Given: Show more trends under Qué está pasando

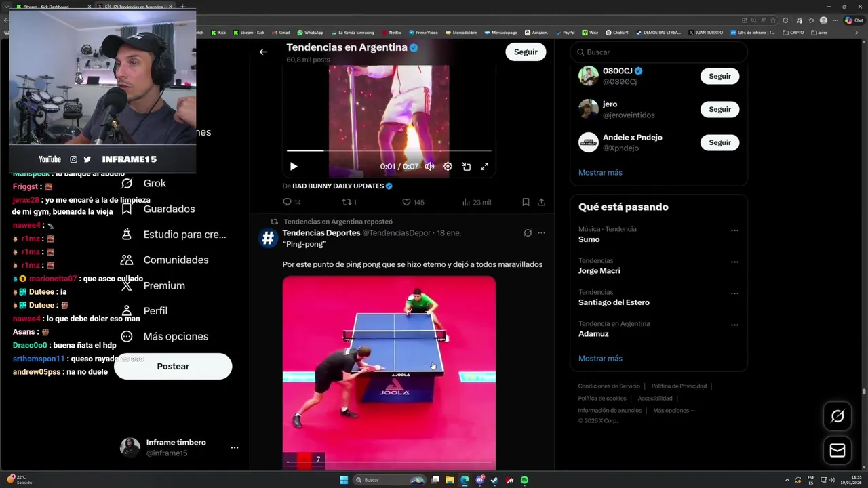Looking at the screenshot, I should [600, 358].
